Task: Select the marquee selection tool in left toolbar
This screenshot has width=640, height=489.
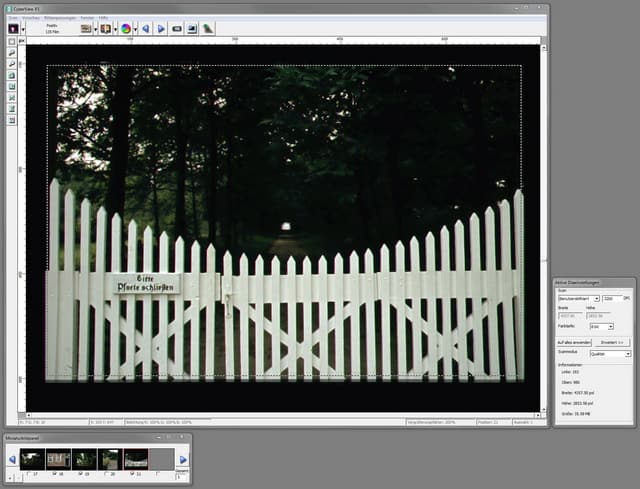Action: coord(11,41)
